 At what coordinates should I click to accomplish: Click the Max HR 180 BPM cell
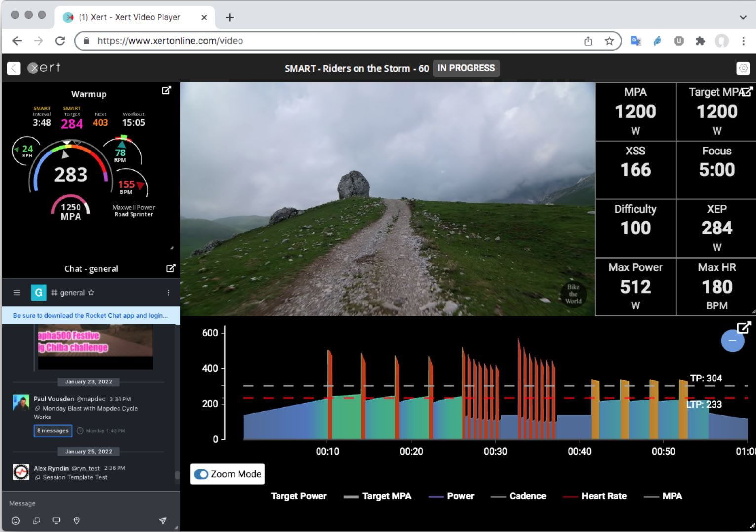pos(716,287)
